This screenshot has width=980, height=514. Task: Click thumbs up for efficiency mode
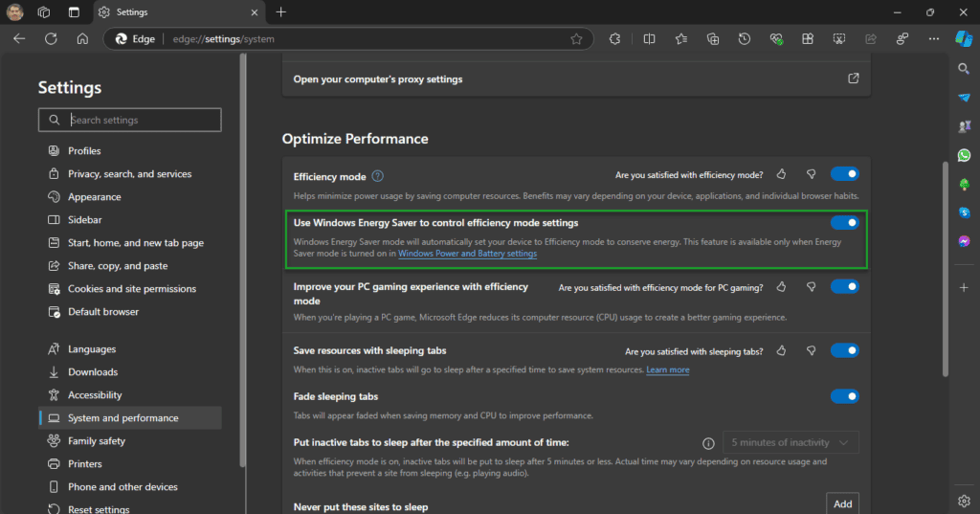781,174
